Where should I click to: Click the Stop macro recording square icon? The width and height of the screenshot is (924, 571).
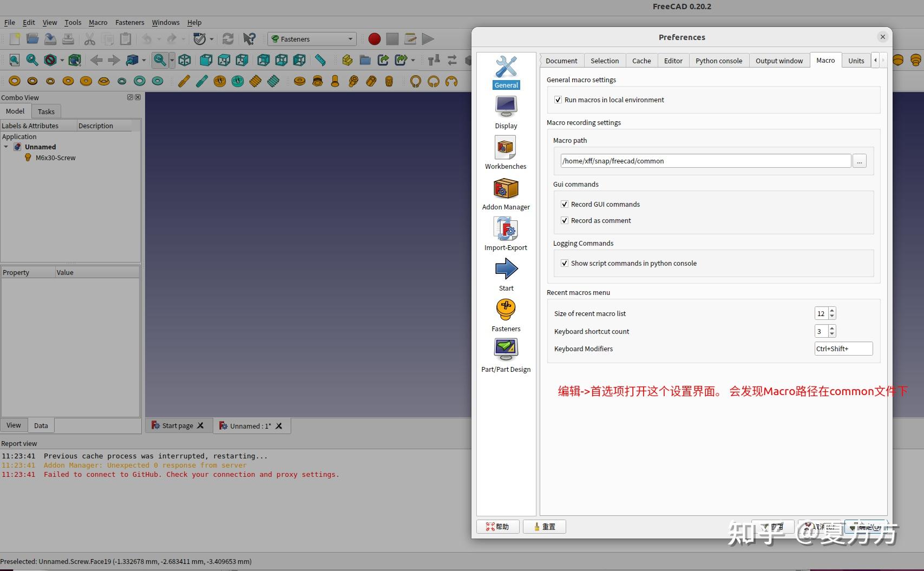tap(392, 39)
